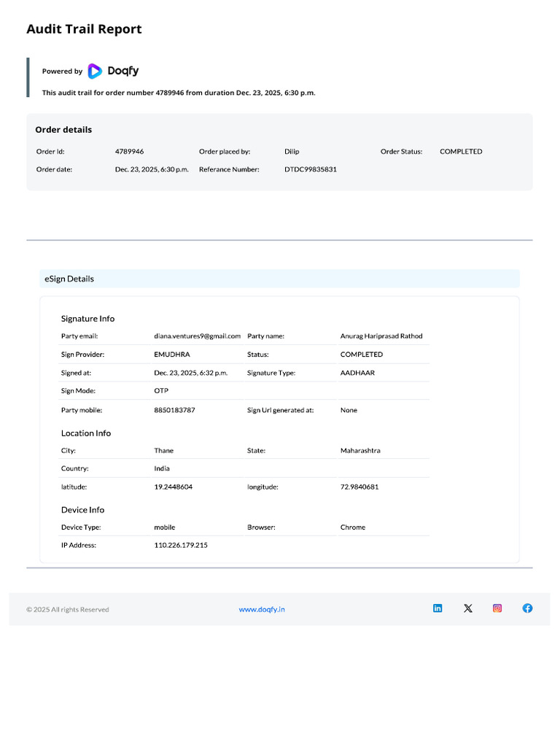Click signed at Dec. 23, 2025, 6:32 p.m.
Viewport: 560px width, 747px height.
tap(191, 373)
